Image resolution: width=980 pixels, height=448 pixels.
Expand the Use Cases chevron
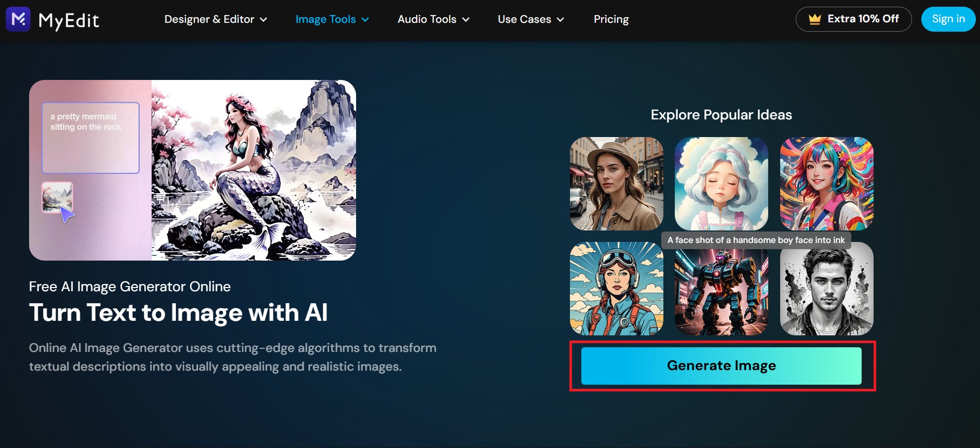click(560, 20)
